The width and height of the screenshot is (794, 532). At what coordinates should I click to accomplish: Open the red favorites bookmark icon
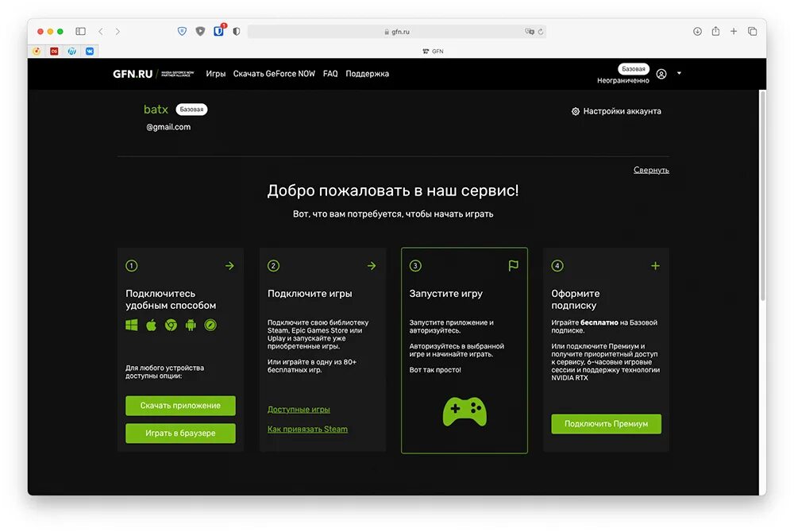(x=54, y=51)
